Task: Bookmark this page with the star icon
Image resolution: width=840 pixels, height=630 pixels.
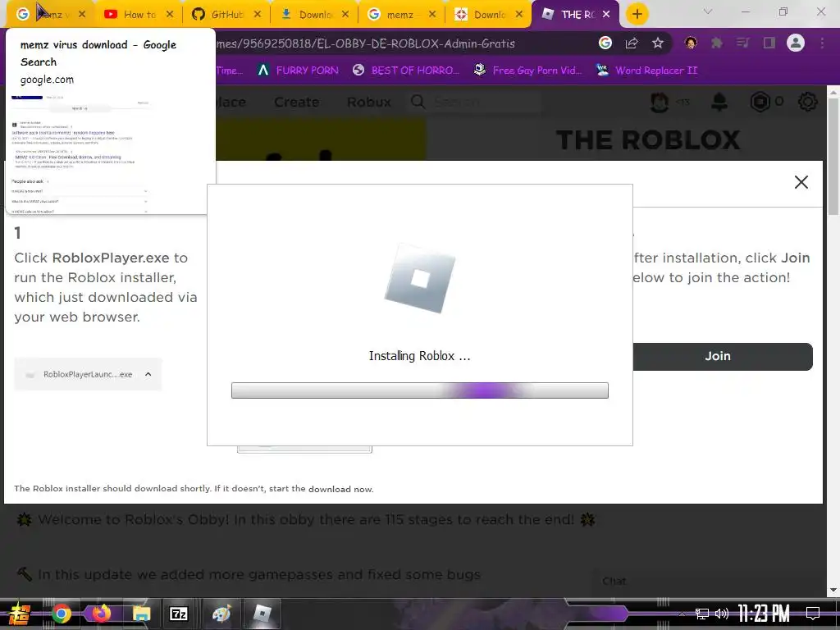Action: click(x=658, y=43)
